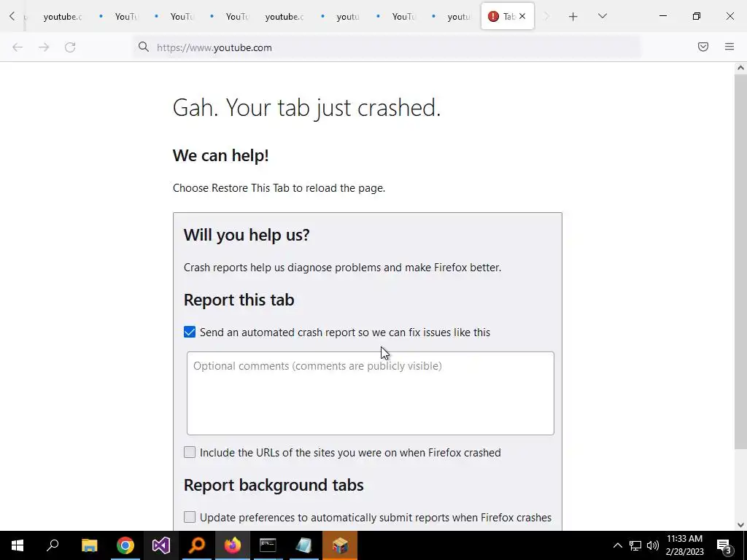The image size is (747, 560).
Task: Restore down the Firefox window
Action: click(697, 16)
